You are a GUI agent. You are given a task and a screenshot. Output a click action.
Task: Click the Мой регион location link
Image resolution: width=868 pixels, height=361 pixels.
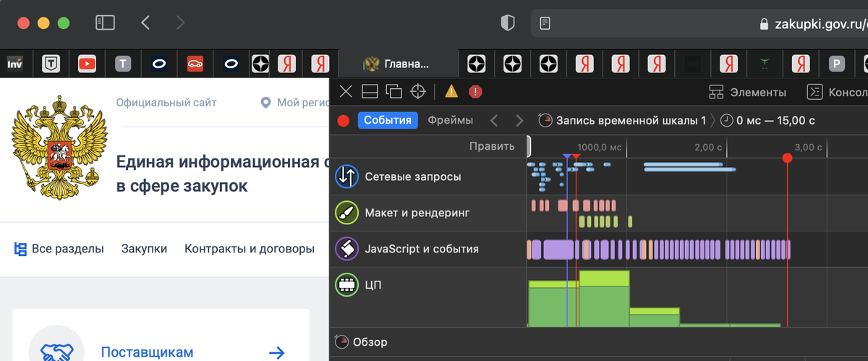click(295, 103)
